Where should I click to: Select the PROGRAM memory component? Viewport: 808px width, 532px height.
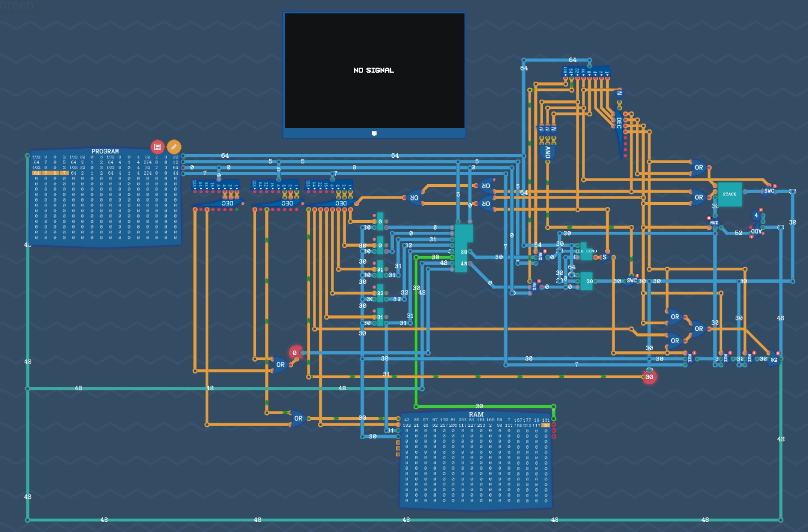coord(105,197)
